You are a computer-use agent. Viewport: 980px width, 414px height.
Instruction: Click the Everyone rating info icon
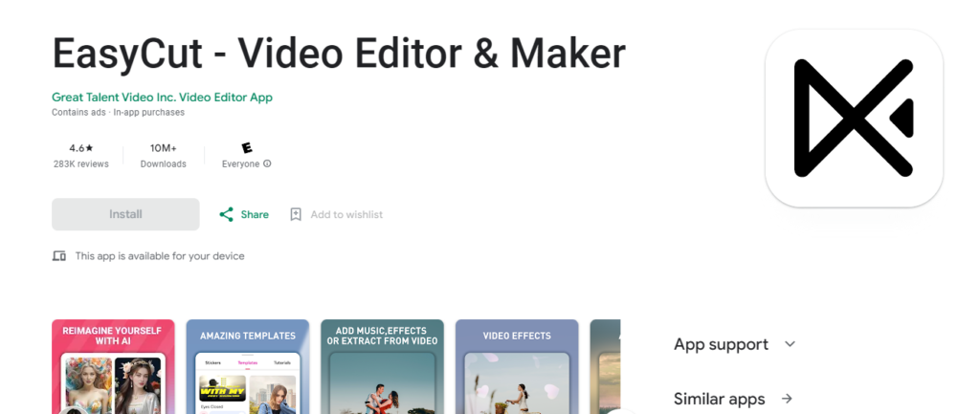[267, 163]
